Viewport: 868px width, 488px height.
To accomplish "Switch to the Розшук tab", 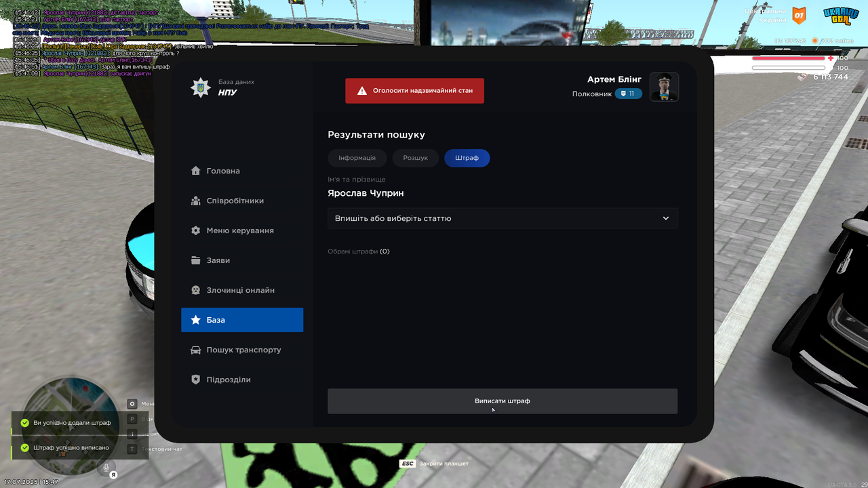I will pyautogui.click(x=416, y=158).
